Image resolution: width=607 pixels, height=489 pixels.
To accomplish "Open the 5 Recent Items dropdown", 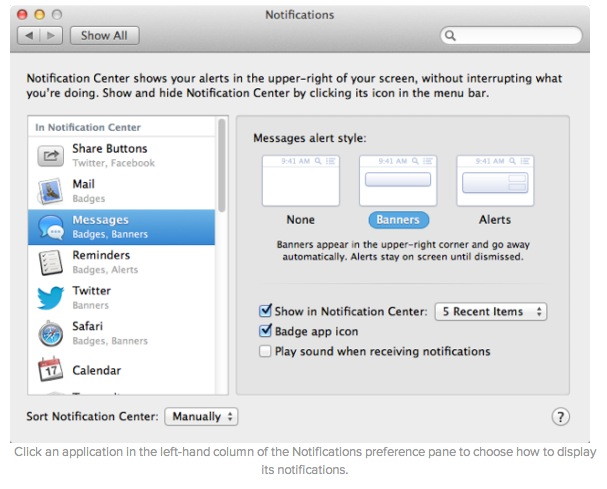I will [x=491, y=312].
